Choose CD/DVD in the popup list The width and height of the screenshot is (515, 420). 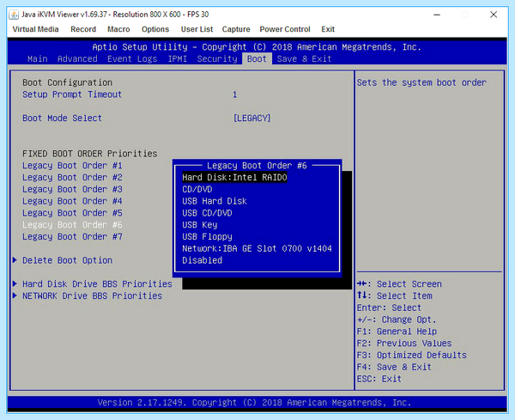click(197, 189)
